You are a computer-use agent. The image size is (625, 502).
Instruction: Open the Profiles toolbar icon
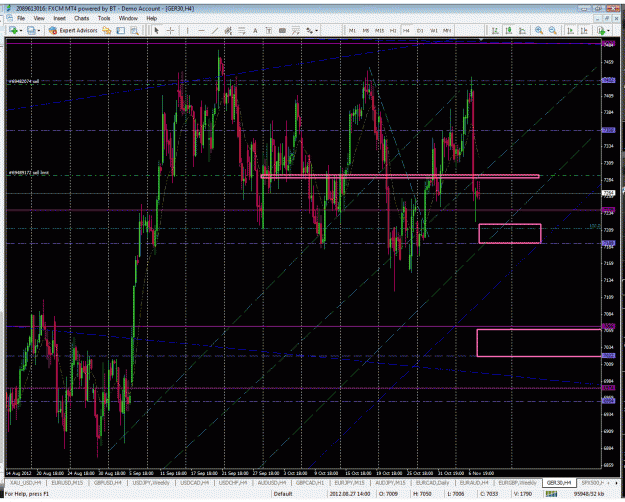(x=31, y=30)
